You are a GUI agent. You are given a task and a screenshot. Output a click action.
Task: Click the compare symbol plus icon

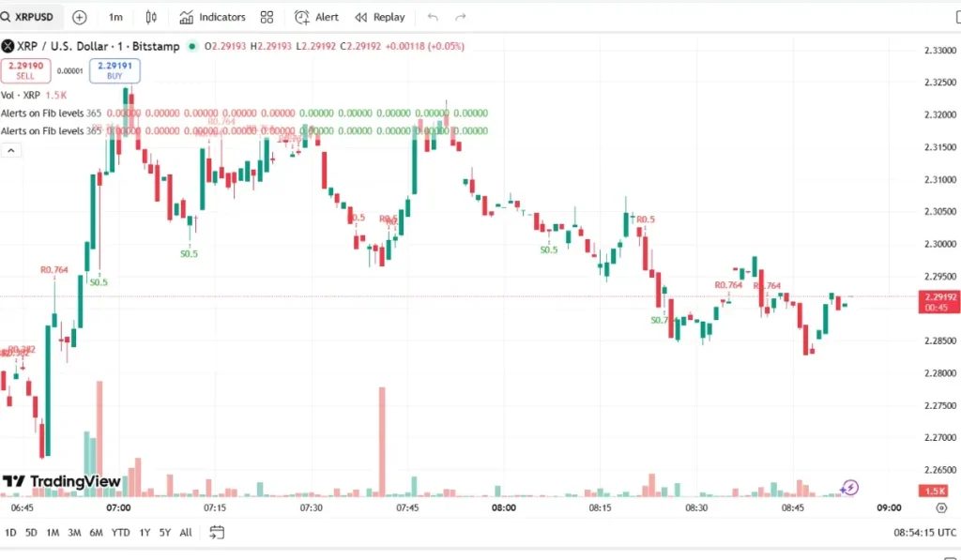coord(79,16)
